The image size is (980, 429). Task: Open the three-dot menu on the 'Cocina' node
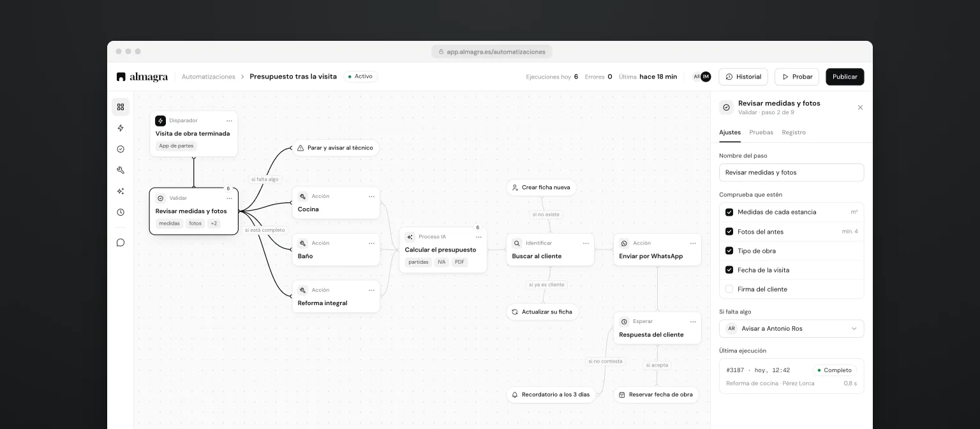(x=371, y=197)
